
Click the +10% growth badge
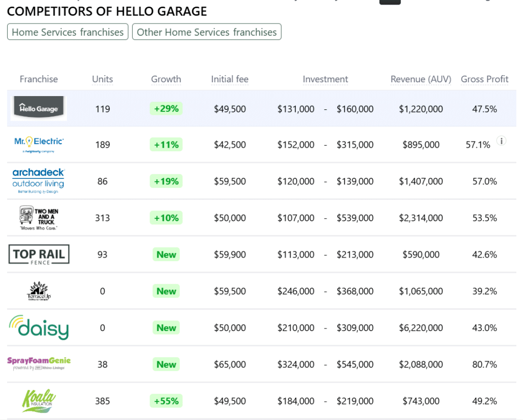(x=166, y=218)
